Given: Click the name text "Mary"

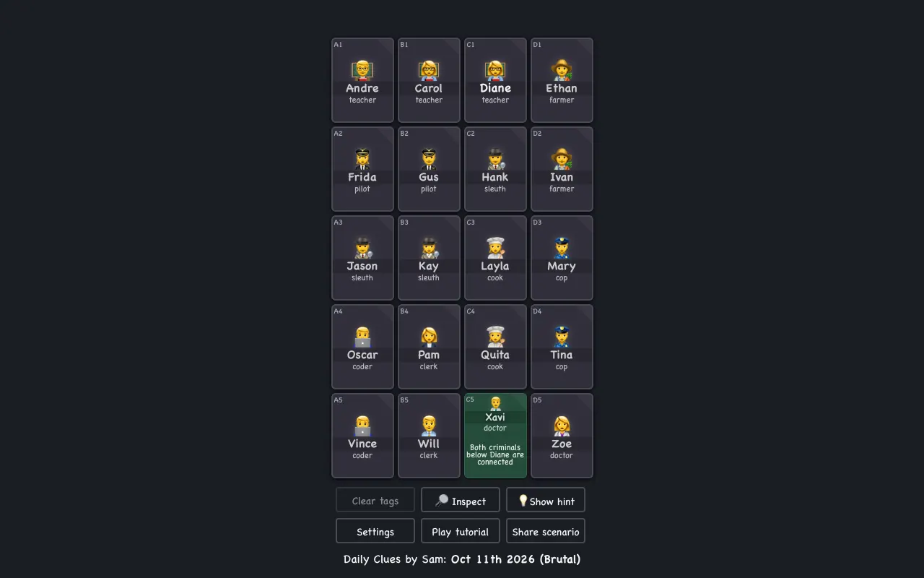Looking at the screenshot, I should pos(562,266).
